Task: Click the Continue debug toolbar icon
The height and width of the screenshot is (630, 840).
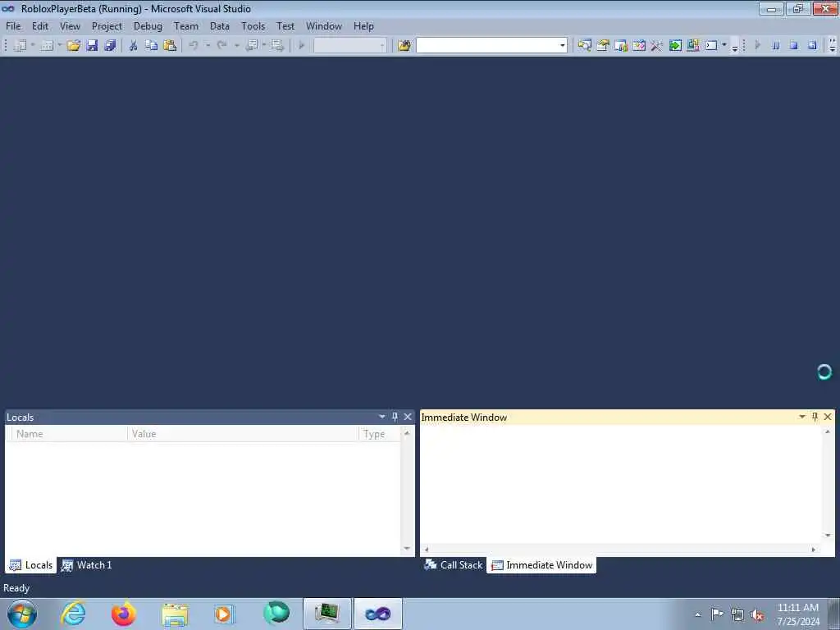Action: [x=757, y=46]
